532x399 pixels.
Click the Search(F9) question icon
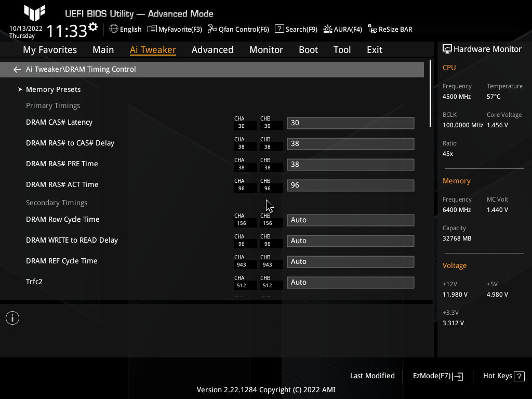pyautogui.click(x=279, y=29)
